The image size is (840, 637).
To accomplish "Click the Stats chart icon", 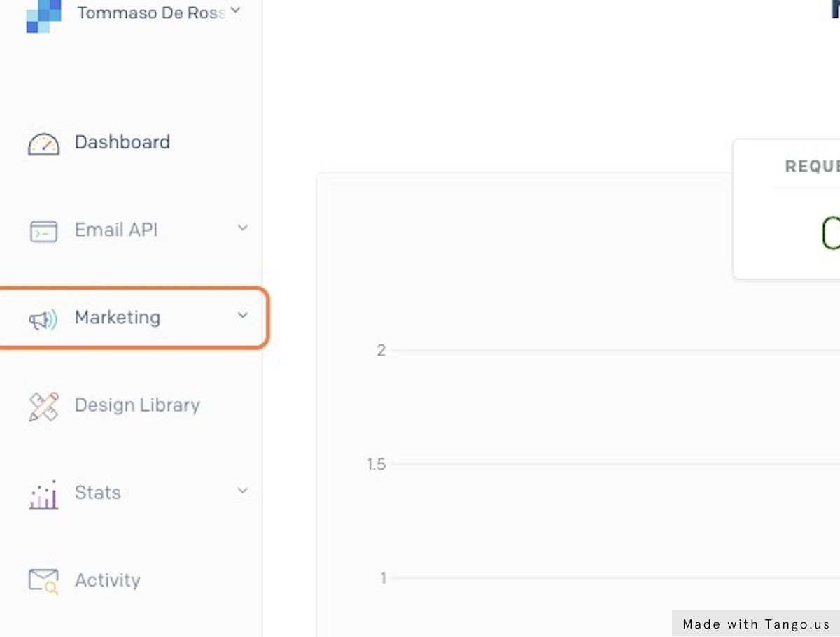I will point(43,495).
